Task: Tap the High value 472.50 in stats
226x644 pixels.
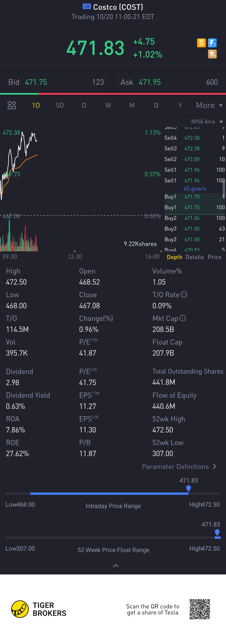Action: point(16,282)
